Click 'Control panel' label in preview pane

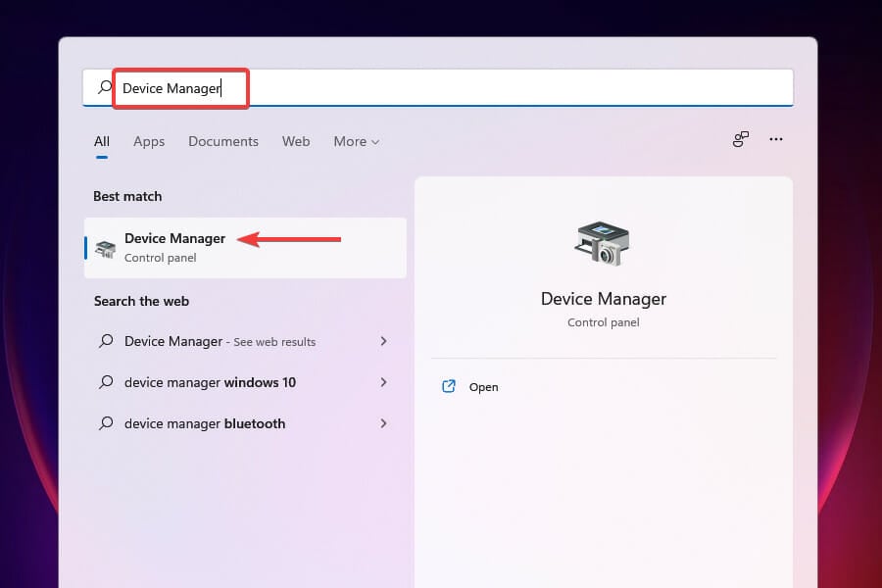(604, 322)
